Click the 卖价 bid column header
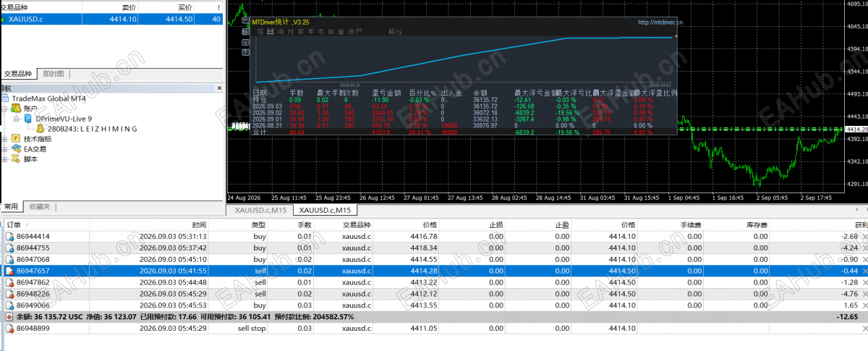Viewport: 868px width, 351px height. coord(109,7)
